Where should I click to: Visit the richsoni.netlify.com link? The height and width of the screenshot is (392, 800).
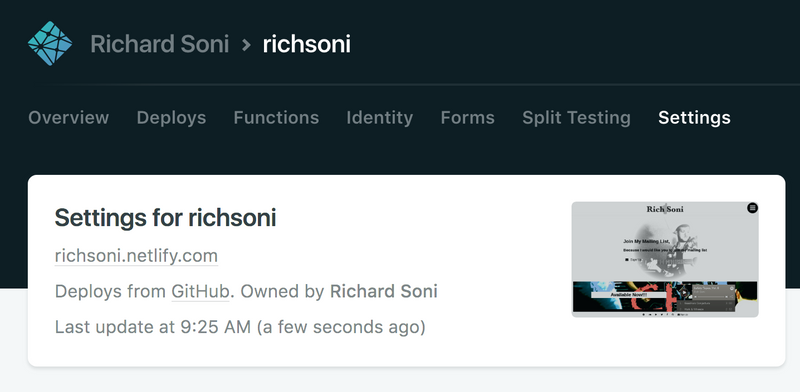(x=136, y=255)
